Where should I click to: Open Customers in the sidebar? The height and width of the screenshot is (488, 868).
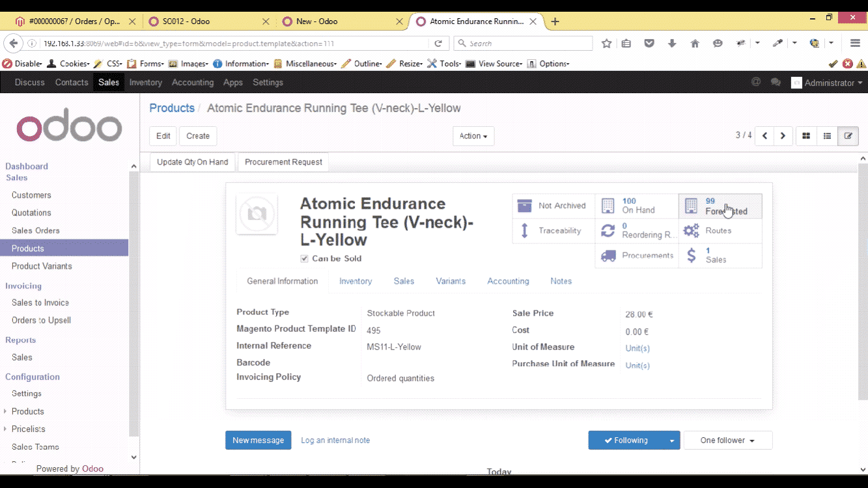coord(31,195)
